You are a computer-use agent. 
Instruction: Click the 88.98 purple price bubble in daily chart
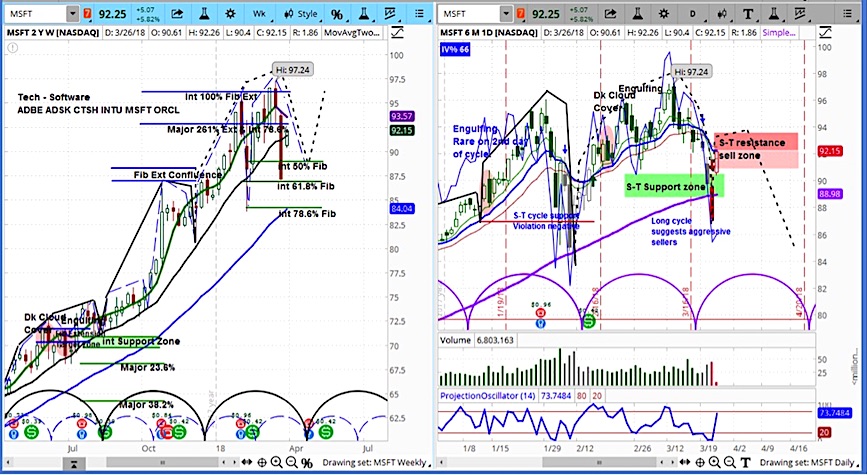tap(832, 194)
